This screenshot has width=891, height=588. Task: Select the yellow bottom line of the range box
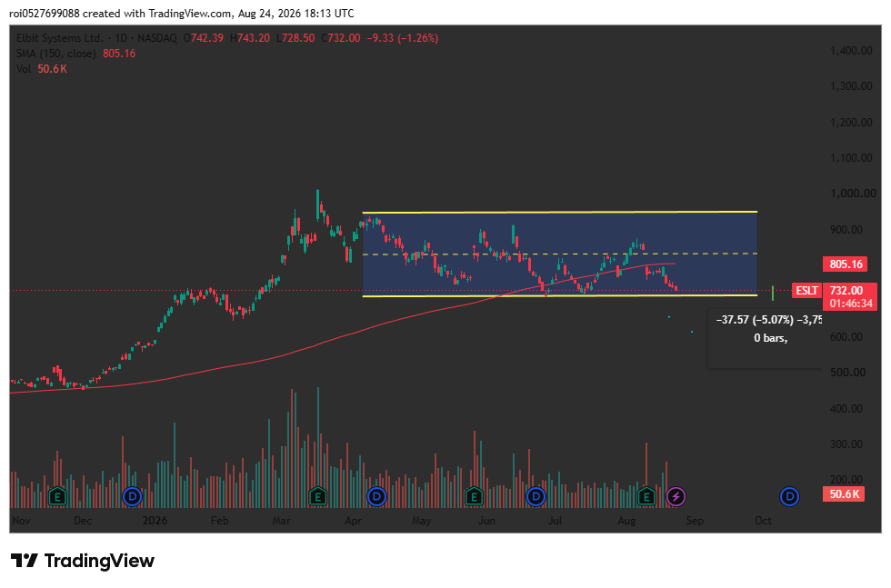560,296
